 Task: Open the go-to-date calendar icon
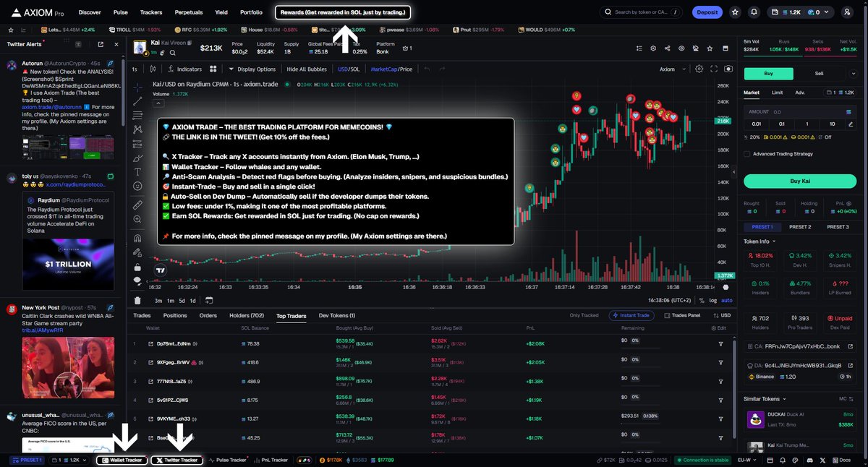point(209,300)
